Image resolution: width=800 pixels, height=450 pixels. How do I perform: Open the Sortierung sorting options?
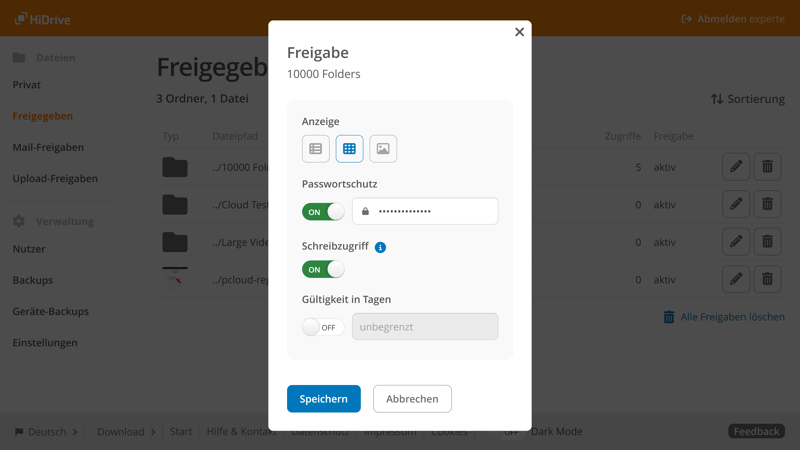[x=747, y=99]
